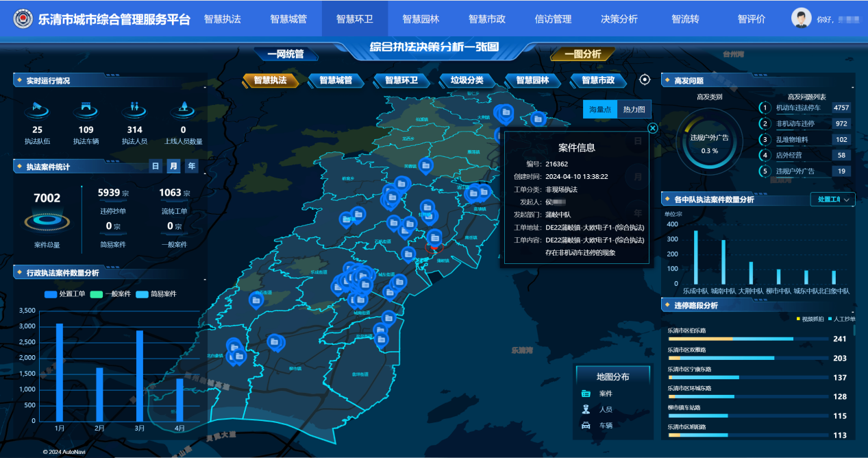Click the 一图分析 button
The height and width of the screenshot is (458, 868).
pos(582,54)
